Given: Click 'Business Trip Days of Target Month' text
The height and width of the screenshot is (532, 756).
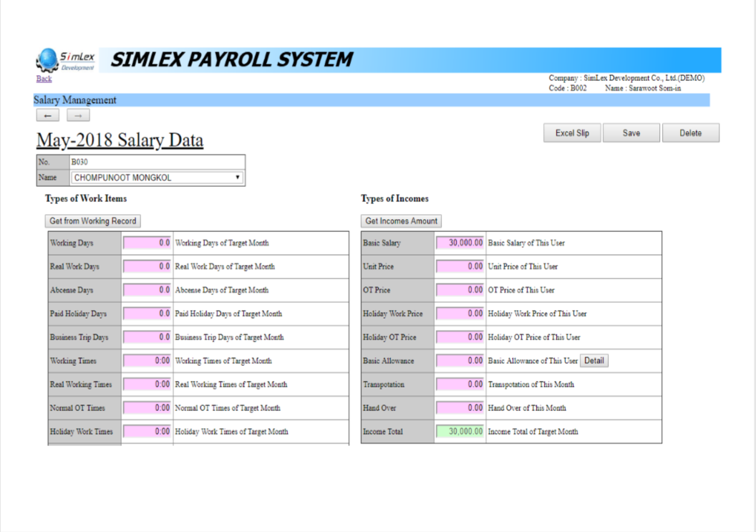Looking at the screenshot, I should [x=230, y=337].
